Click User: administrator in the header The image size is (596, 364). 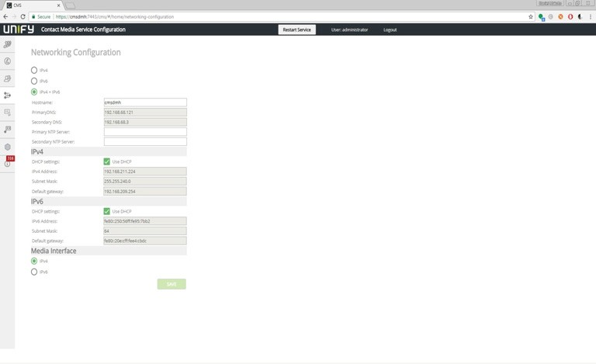(x=349, y=29)
